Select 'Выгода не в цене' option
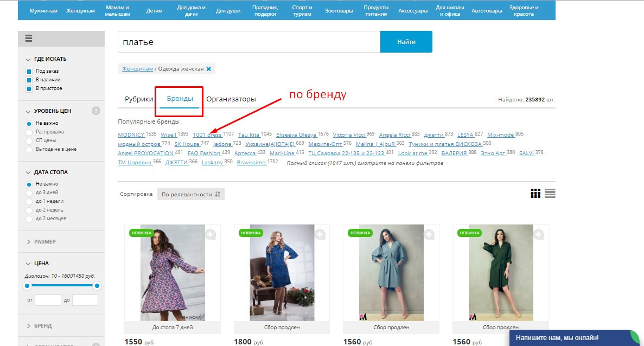Viewport: 644px width, 346px height. (29, 149)
